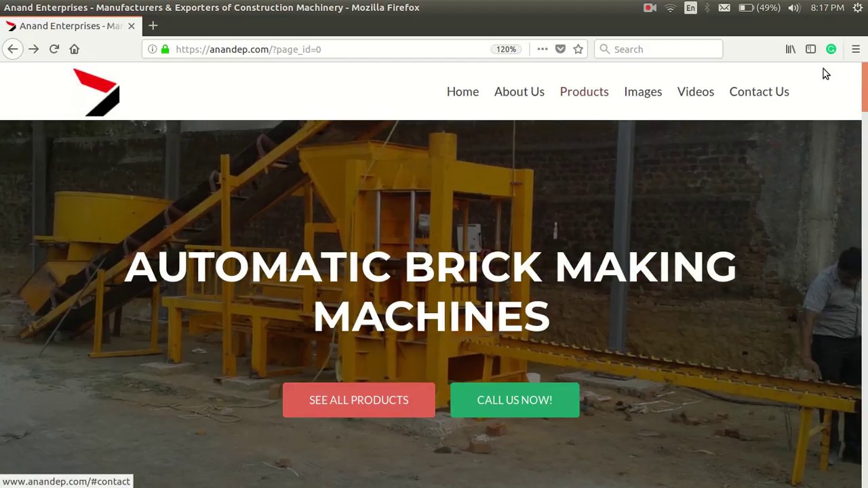Open the page actions three-dot menu
Image resolution: width=868 pixels, height=488 pixels.
(542, 49)
